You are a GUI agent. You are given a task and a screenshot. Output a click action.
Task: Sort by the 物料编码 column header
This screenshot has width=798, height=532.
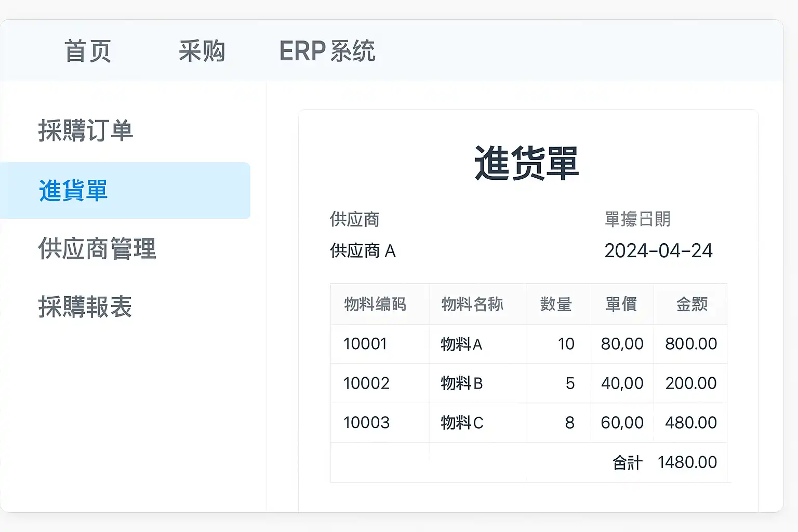(x=375, y=304)
